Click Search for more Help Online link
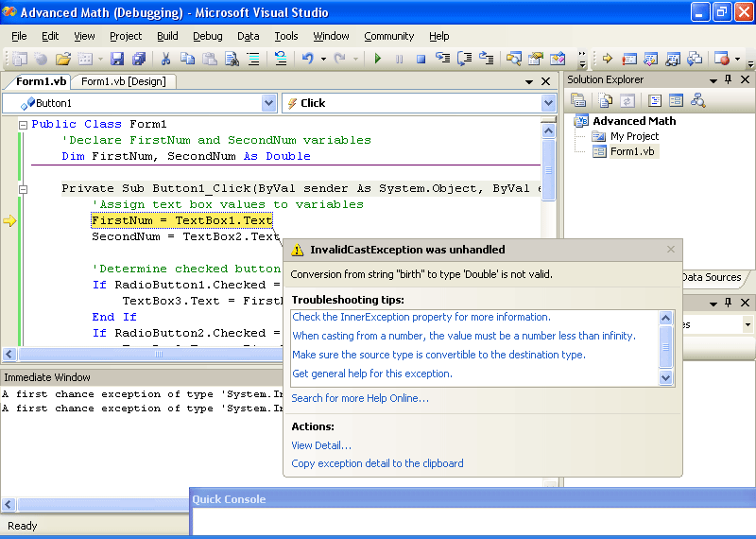This screenshot has width=756, height=539. coord(359,398)
